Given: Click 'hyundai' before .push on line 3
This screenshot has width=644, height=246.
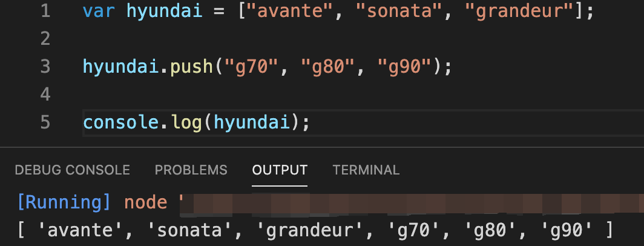Looking at the screenshot, I should (x=121, y=67).
